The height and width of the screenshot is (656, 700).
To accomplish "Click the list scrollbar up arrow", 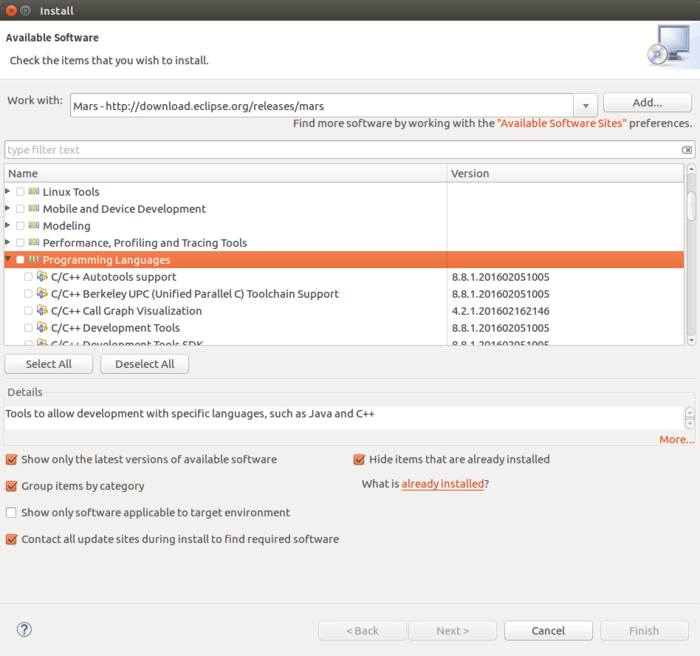I will pyautogui.click(x=691, y=169).
